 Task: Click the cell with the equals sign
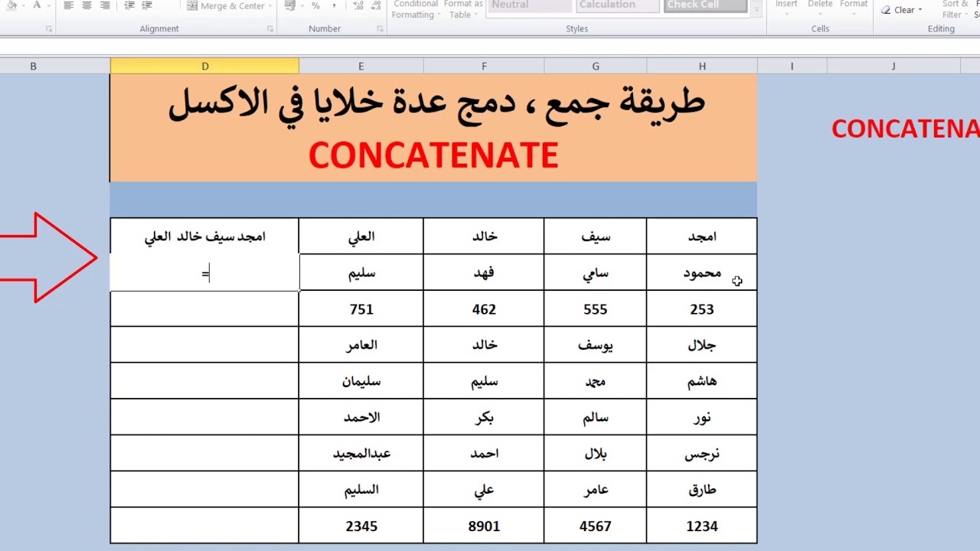204,273
